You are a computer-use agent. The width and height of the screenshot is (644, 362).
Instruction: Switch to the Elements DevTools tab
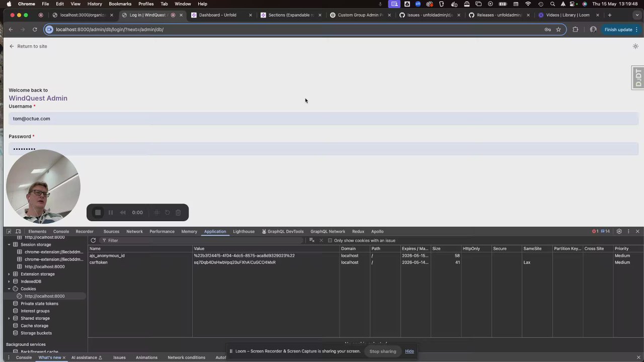tap(37, 231)
